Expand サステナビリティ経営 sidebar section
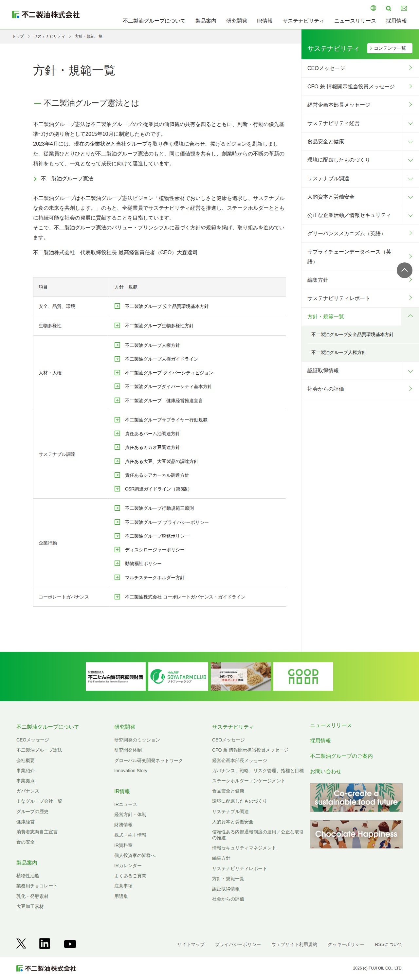The image size is (419, 980). coord(410,123)
